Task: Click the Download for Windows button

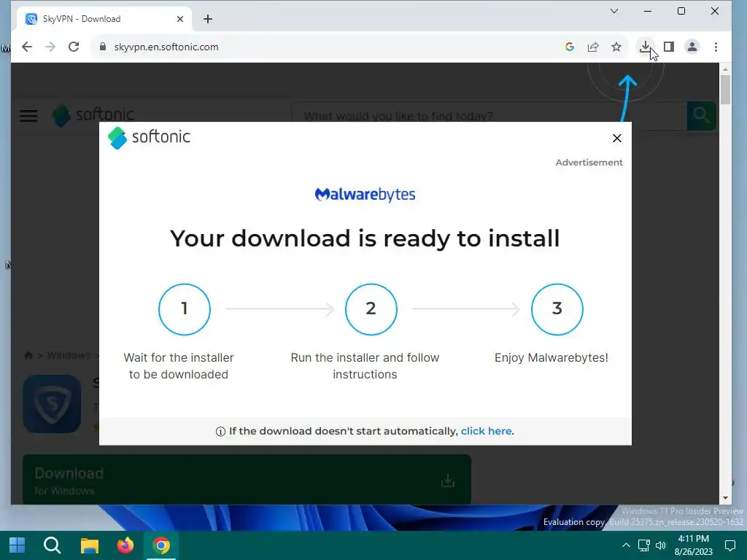Action: 247,480
